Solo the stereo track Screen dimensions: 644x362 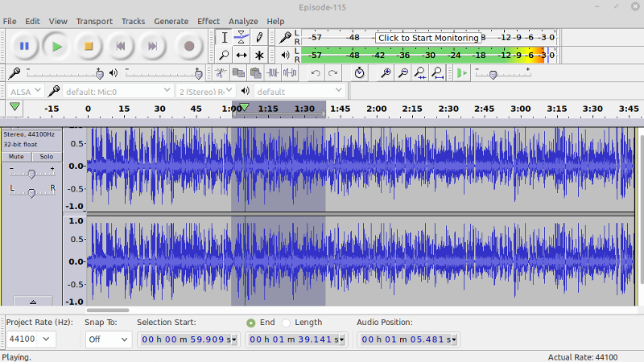tap(47, 156)
